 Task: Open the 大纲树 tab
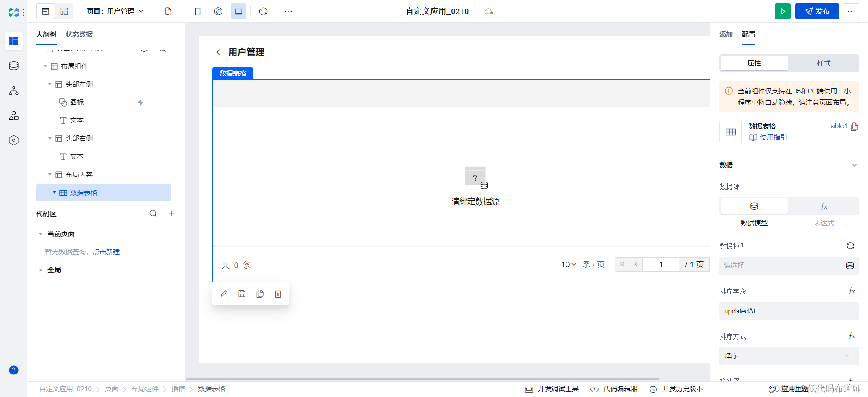[46, 34]
